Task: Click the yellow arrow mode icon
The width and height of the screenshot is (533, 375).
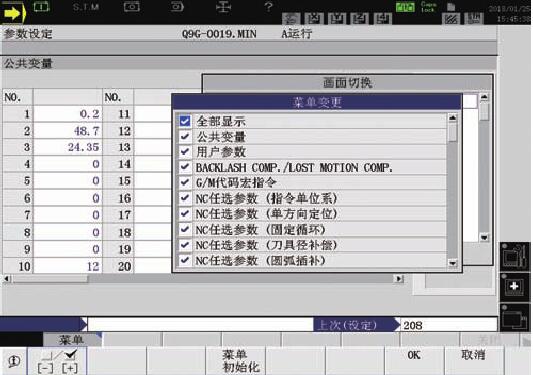Action: pyautogui.click(x=14, y=13)
